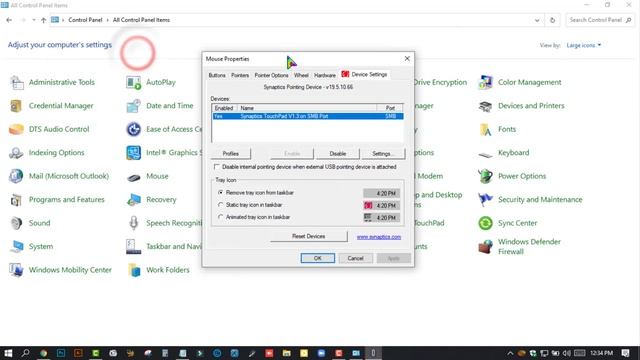Switch to the Hardware tab
Screen dimensions: 640x360
click(325, 75)
